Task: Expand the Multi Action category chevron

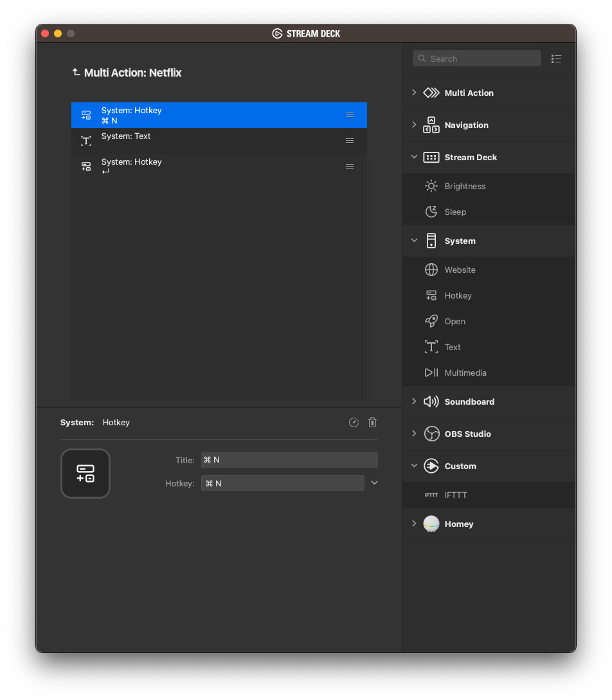Action: [414, 93]
